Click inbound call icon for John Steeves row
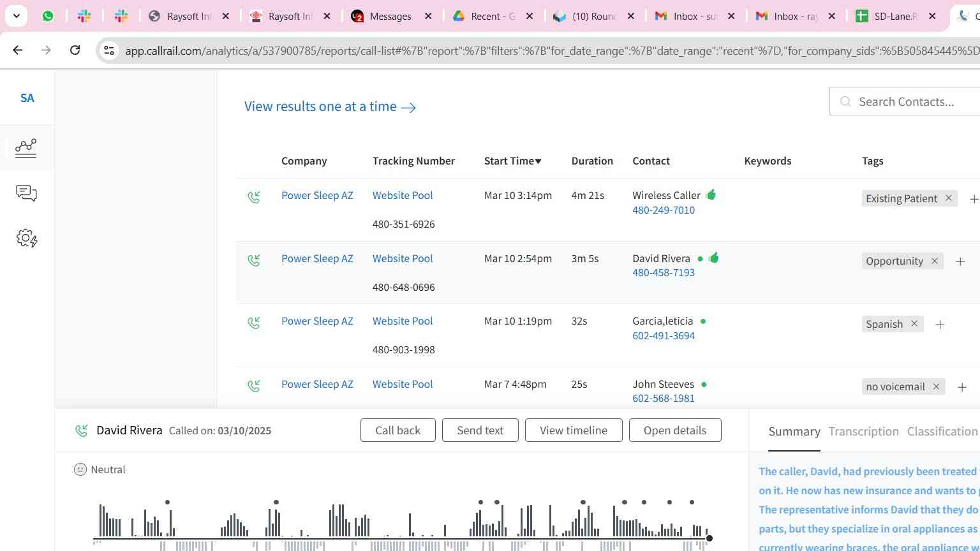Screen dimensions: 980x551 254,386
